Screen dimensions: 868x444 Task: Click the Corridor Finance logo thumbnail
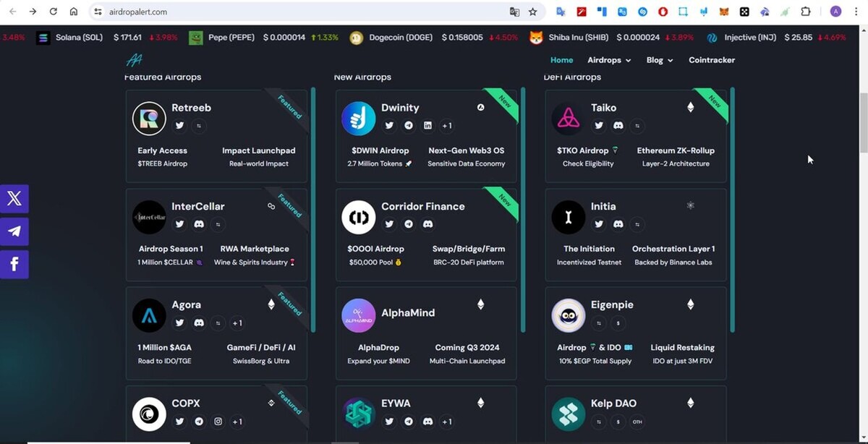click(x=358, y=217)
